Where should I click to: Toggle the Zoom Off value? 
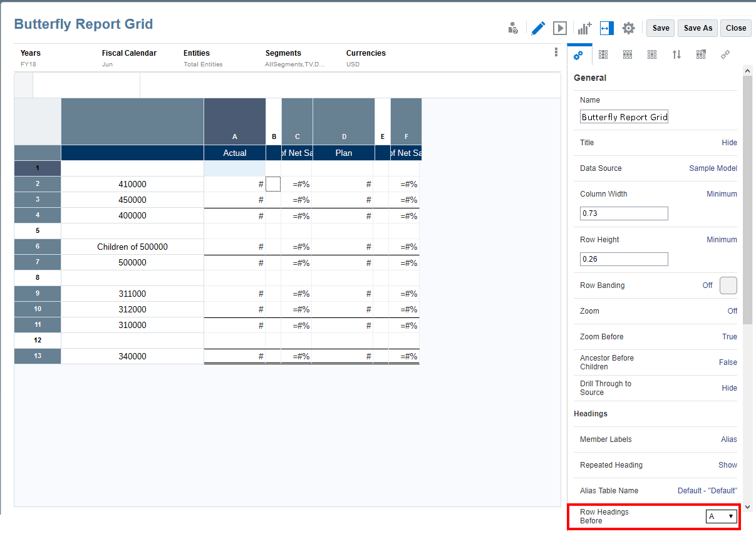[x=732, y=311]
